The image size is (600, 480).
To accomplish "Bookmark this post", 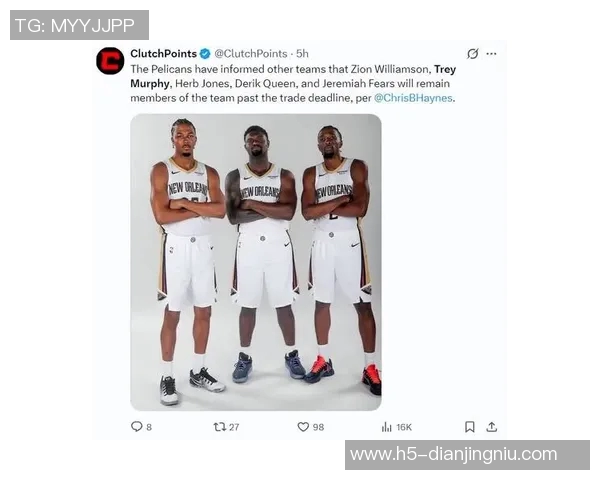I will (470, 427).
